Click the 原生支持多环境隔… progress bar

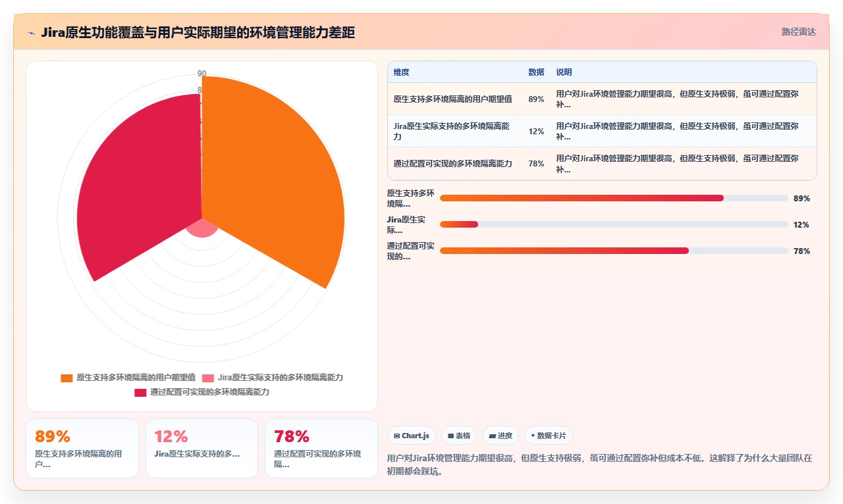(614, 198)
